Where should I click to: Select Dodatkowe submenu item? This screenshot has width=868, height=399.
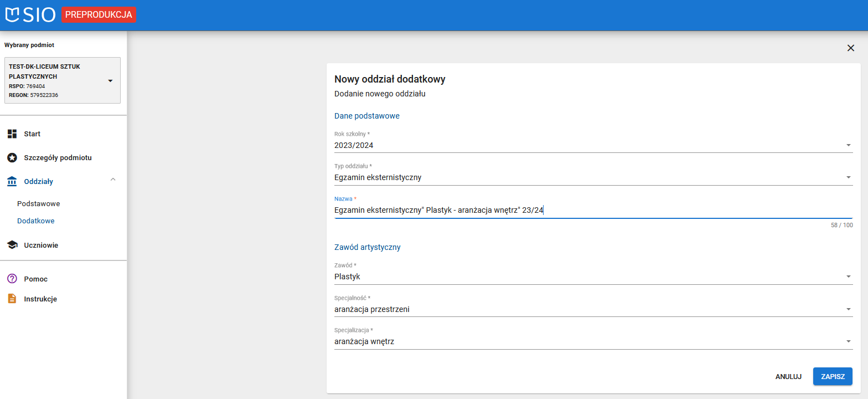(36, 221)
